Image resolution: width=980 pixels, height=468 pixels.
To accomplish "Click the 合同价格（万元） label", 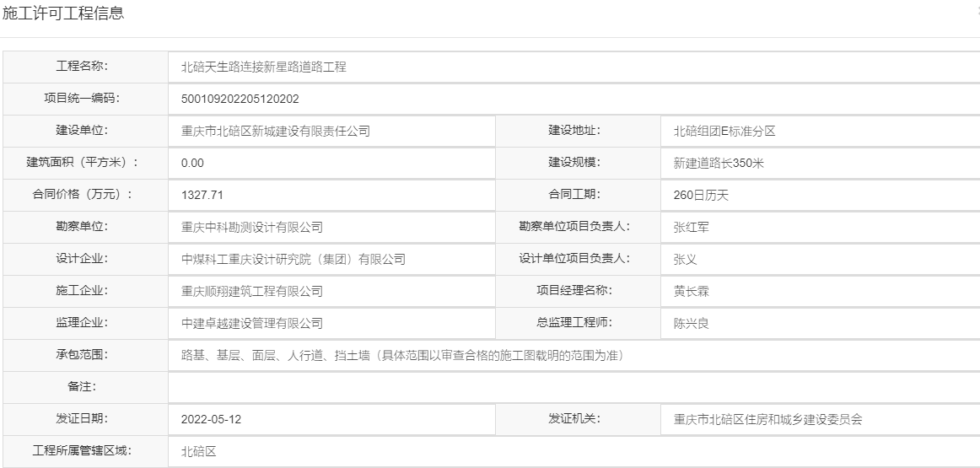I will coord(82,194).
